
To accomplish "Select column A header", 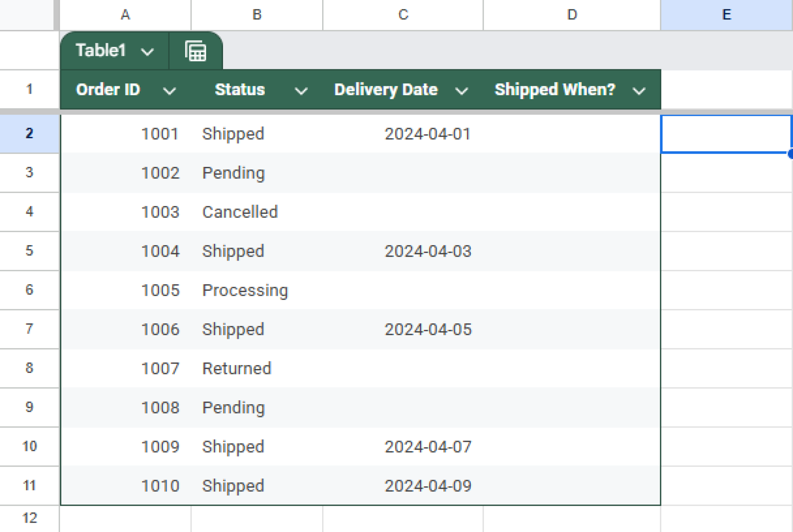I will [x=125, y=15].
